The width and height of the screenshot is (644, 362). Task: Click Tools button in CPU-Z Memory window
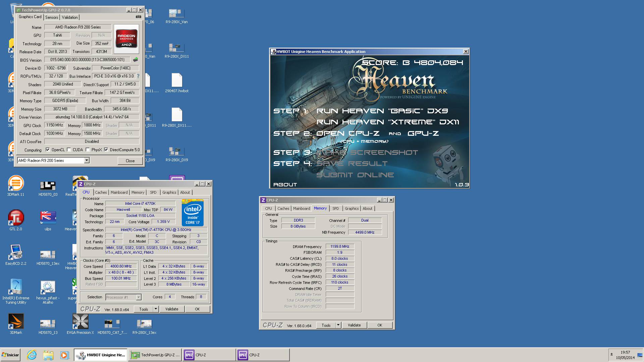pyautogui.click(x=326, y=325)
